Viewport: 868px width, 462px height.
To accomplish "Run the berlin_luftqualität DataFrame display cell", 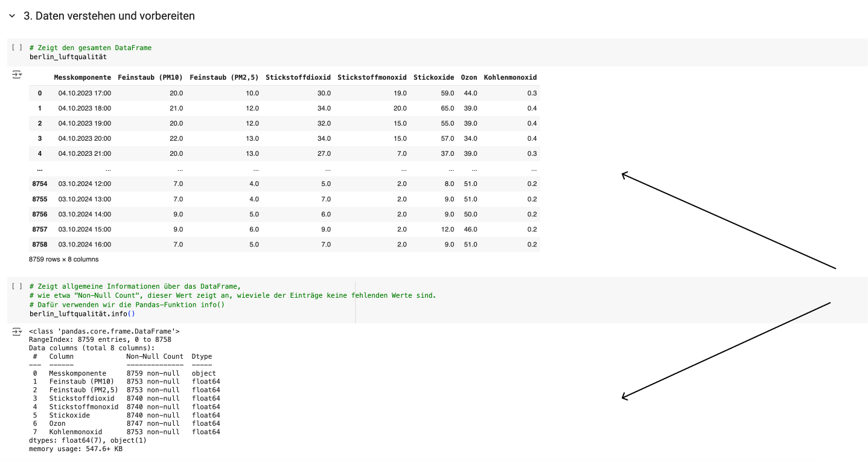I will coord(17,47).
